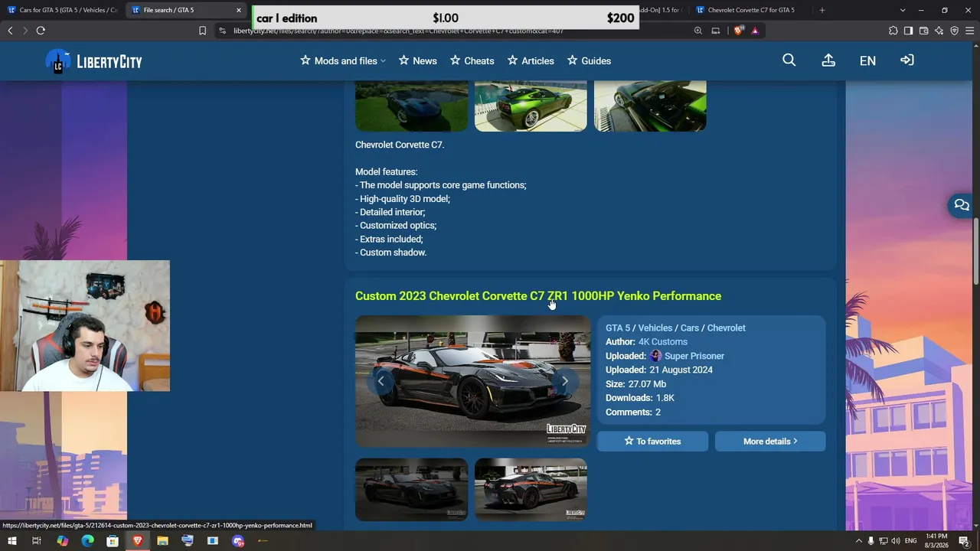980x551 pixels.
Task: Navigate back in the browser
Action: click(10, 31)
